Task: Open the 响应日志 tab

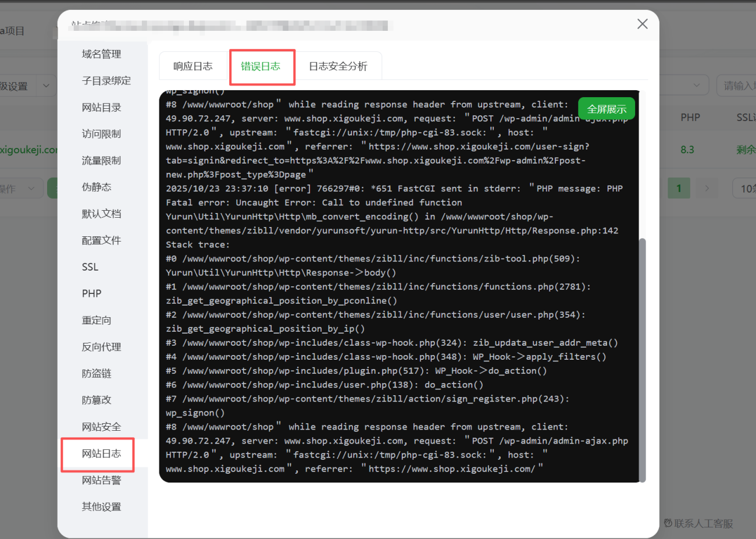Action: point(192,66)
